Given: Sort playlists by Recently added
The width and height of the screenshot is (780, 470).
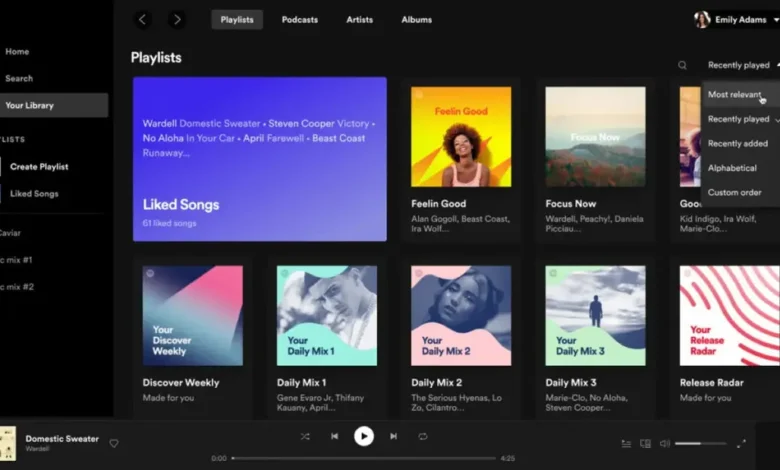Looking at the screenshot, I should [741, 143].
